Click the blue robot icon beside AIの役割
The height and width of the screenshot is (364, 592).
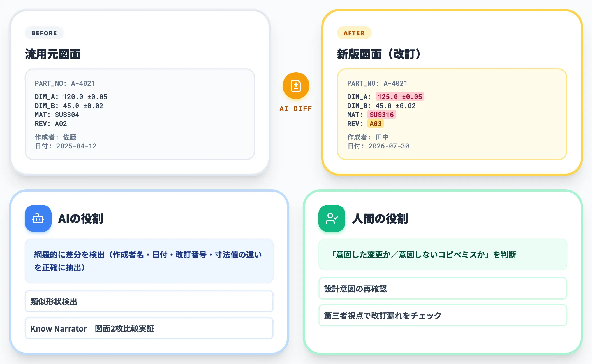coord(38,218)
